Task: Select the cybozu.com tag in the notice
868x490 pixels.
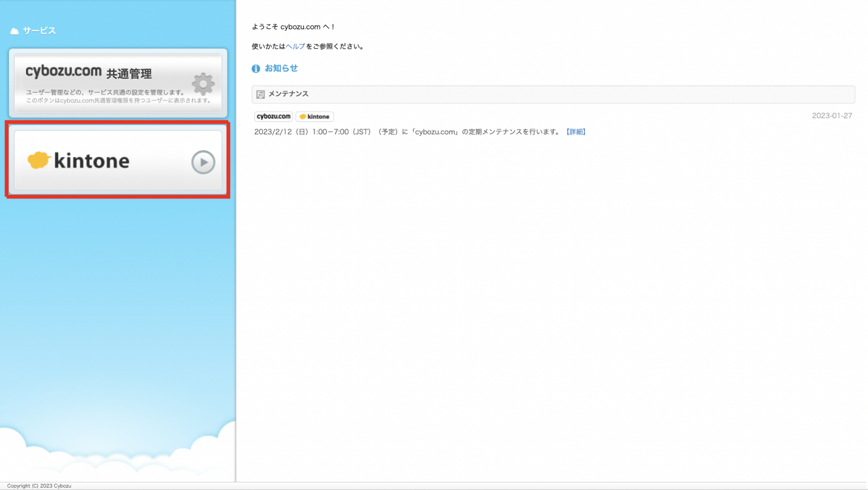Action: pyautogui.click(x=273, y=116)
